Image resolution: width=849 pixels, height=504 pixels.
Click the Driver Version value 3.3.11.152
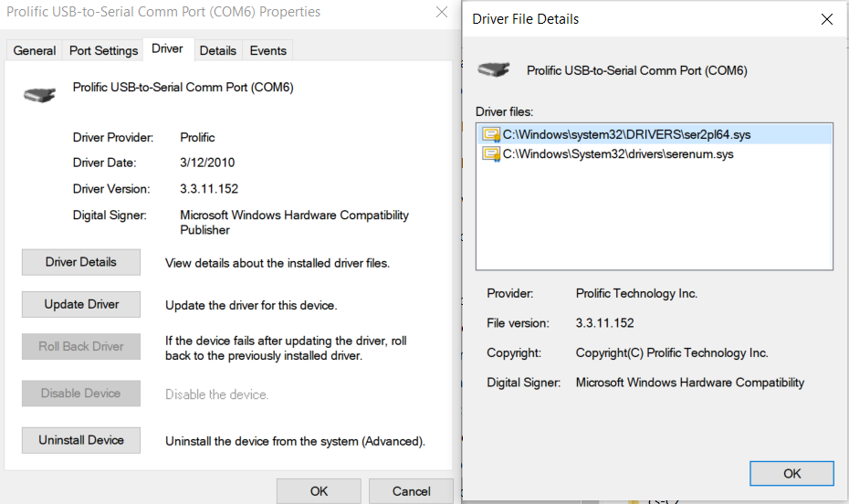point(209,189)
